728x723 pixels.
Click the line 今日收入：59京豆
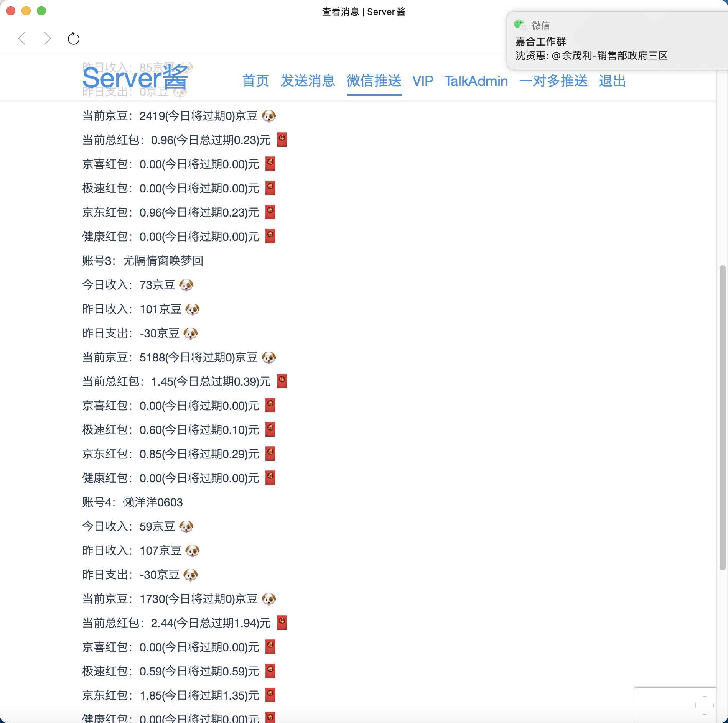(138, 526)
